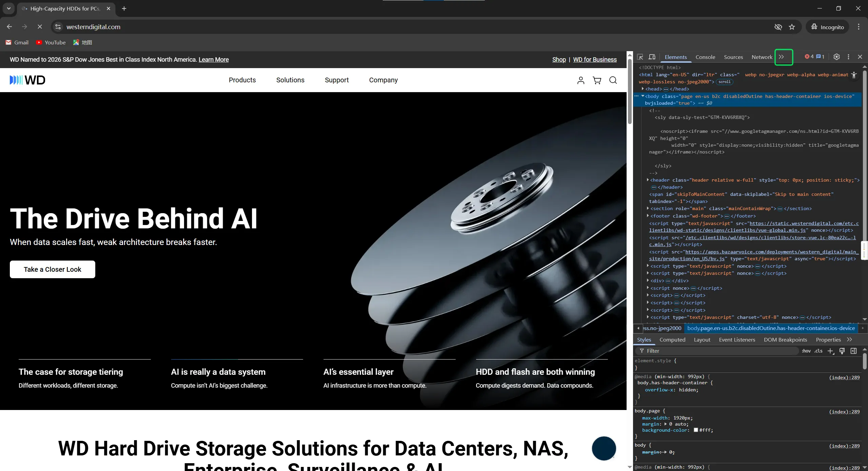Expand the header element node
Screen dimensions: 868x471
point(648,180)
